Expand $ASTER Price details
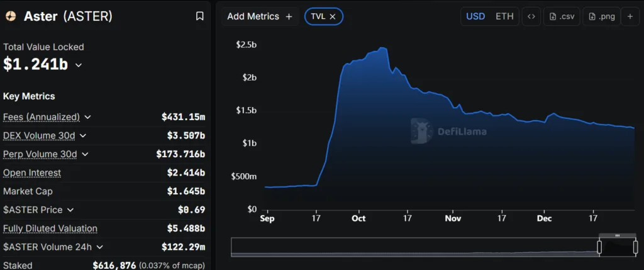 click(x=70, y=210)
